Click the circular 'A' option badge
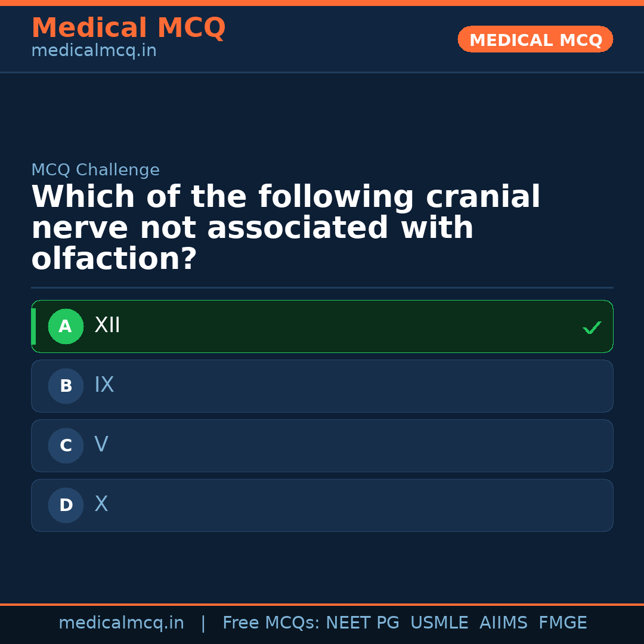The height and width of the screenshot is (644, 644). pos(66,326)
